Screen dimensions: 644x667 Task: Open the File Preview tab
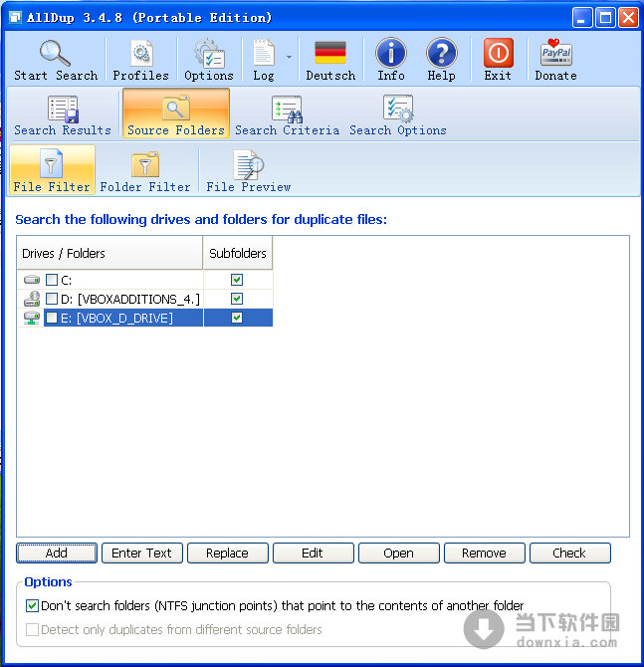coord(249,169)
